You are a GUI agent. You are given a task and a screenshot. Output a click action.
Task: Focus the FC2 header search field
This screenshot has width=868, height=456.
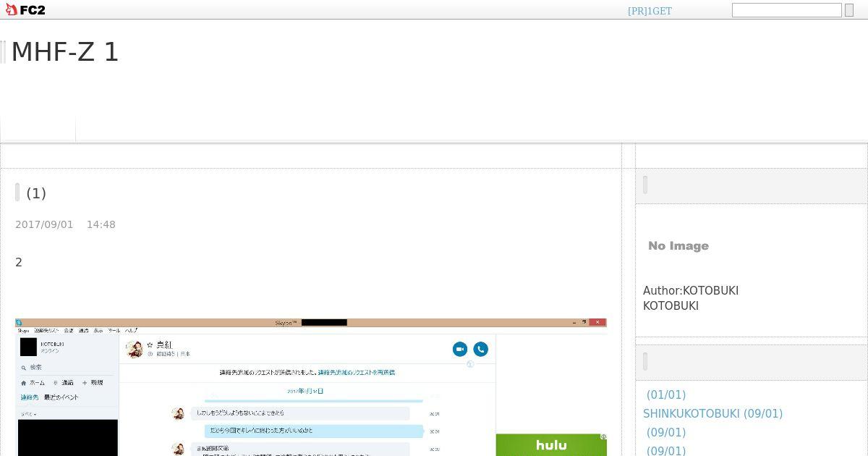coord(786,10)
